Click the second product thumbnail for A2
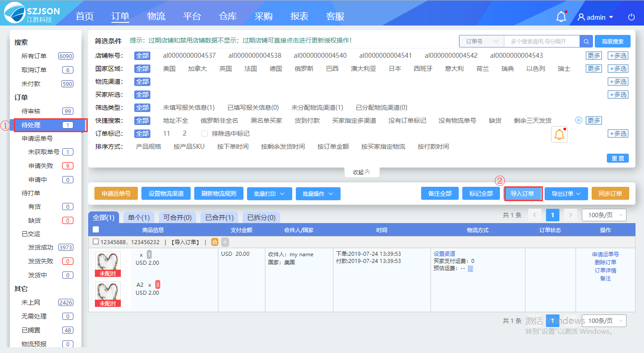The width and height of the screenshot is (644, 353). point(108,294)
